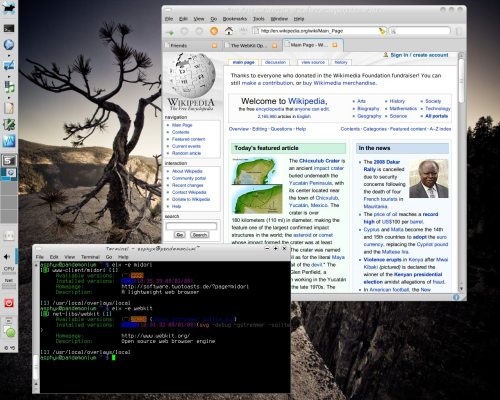Screen dimensions: 500x400
Task: Open the browser File menu
Action: 169,19
